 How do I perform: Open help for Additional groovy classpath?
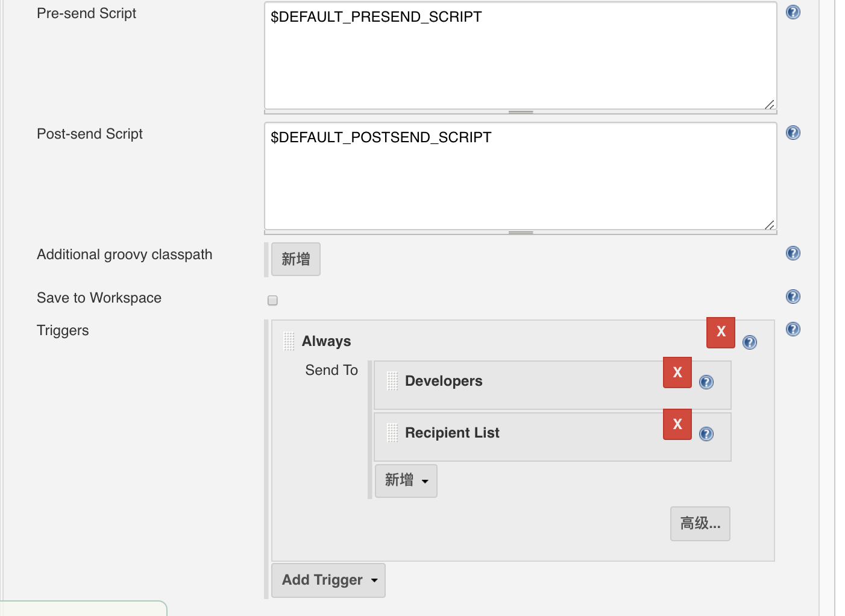click(x=793, y=253)
